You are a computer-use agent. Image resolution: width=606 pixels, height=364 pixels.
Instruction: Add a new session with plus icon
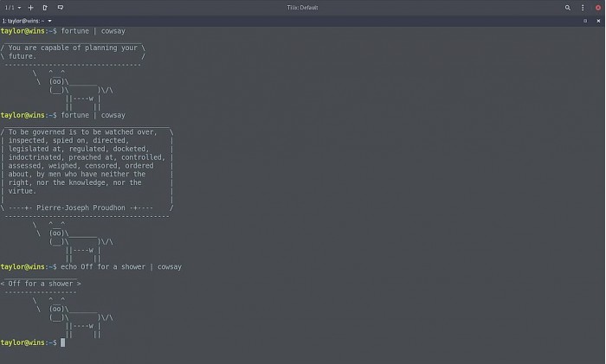pos(31,7)
